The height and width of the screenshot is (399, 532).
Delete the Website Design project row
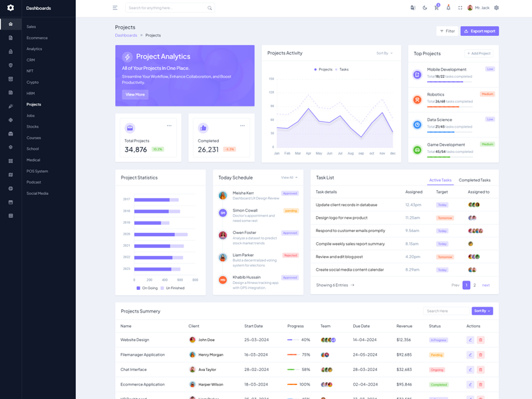click(x=481, y=340)
